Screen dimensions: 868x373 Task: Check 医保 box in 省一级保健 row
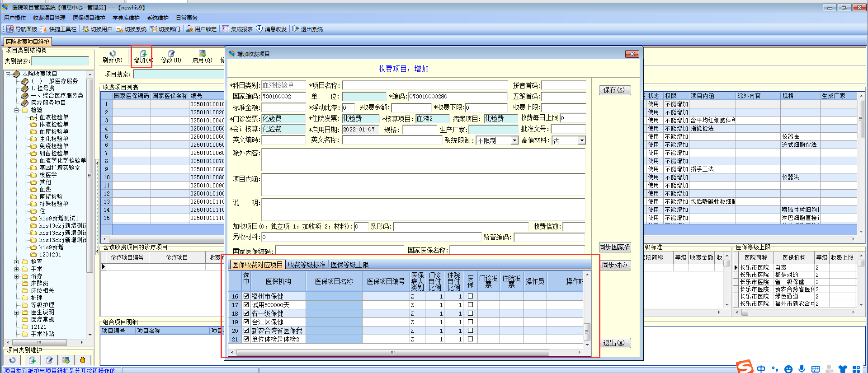tap(470, 313)
